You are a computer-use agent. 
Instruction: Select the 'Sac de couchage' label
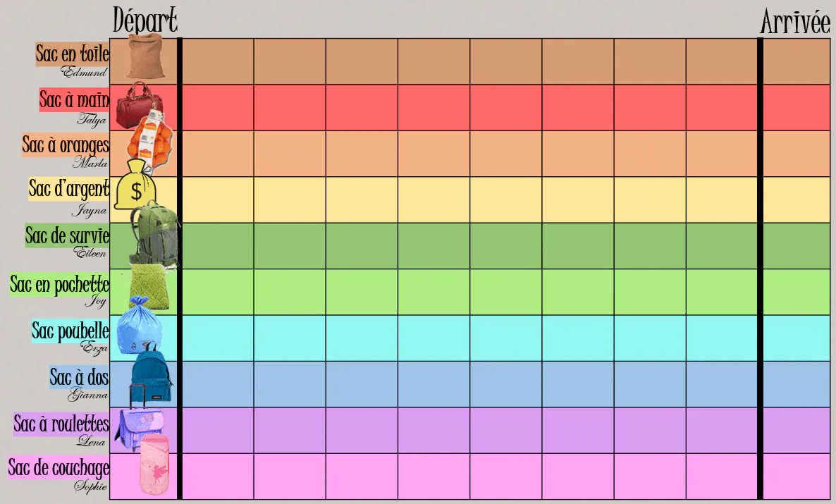coord(59,468)
